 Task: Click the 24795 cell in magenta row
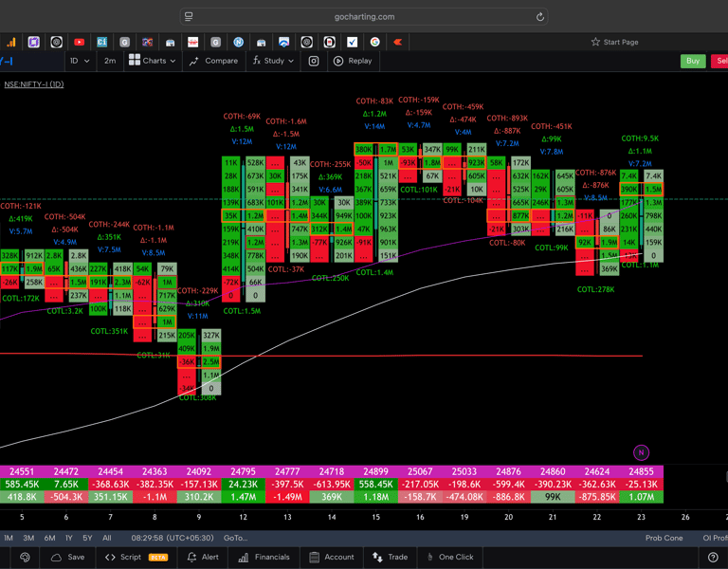pos(244,471)
